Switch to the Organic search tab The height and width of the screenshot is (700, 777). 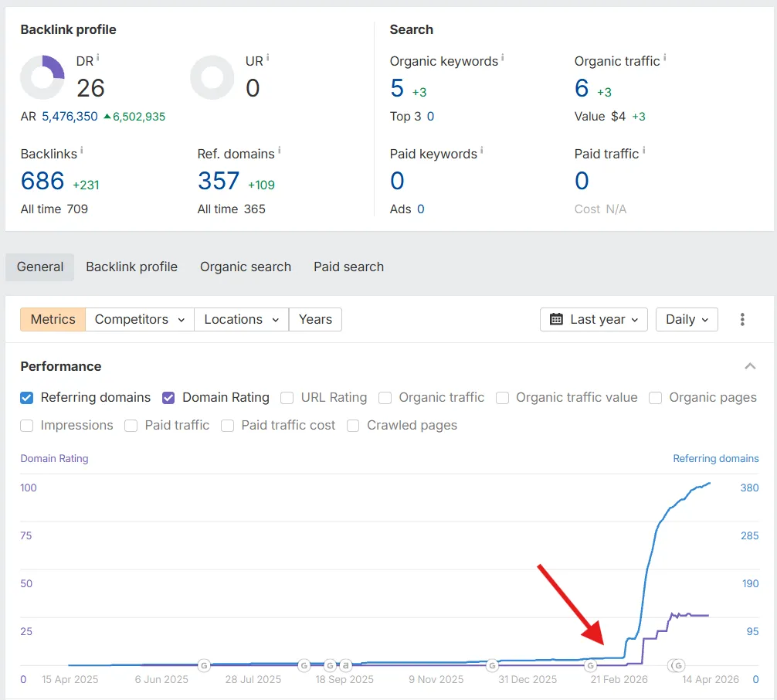246,267
